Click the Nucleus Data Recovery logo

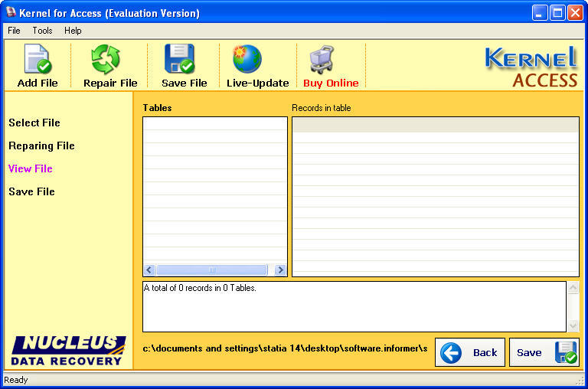(68, 351)
